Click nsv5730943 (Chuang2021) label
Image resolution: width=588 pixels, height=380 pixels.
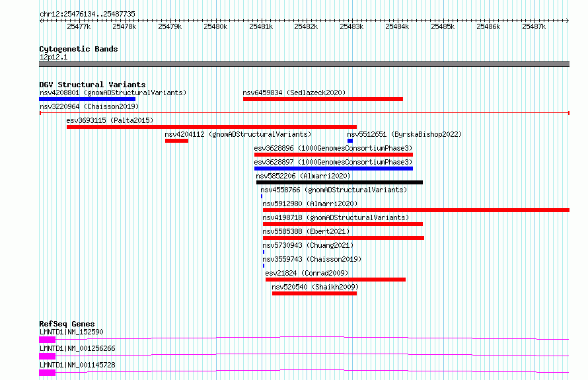[308, 245]
